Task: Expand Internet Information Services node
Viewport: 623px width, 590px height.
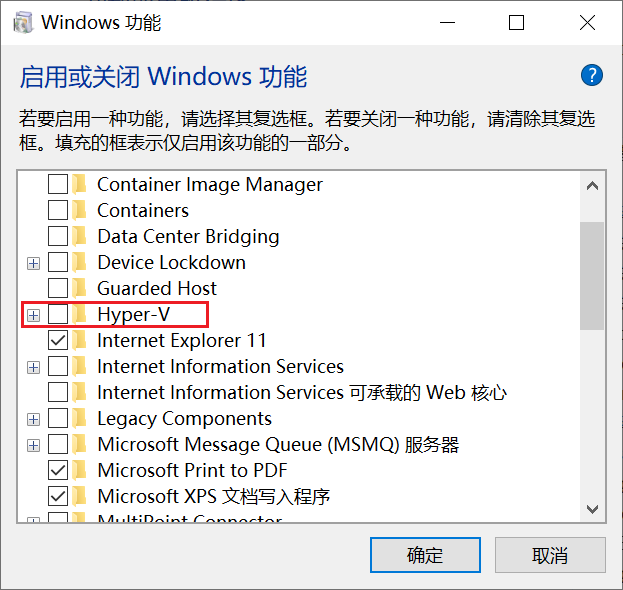Action: click(x=33, y=368)
